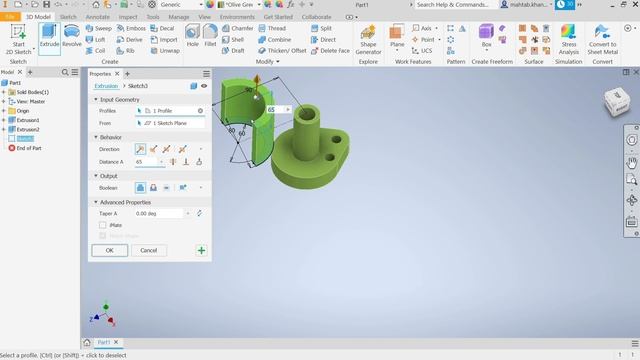This screenshot has height=360, width=640.
Task: Activate the Draft tool
Action: [233, 51]
